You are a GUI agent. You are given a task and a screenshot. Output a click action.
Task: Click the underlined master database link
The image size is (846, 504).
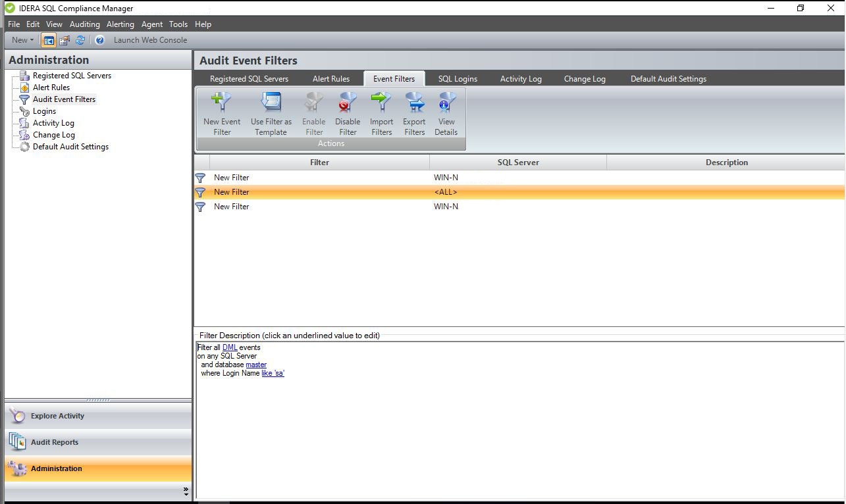[256, 365]
